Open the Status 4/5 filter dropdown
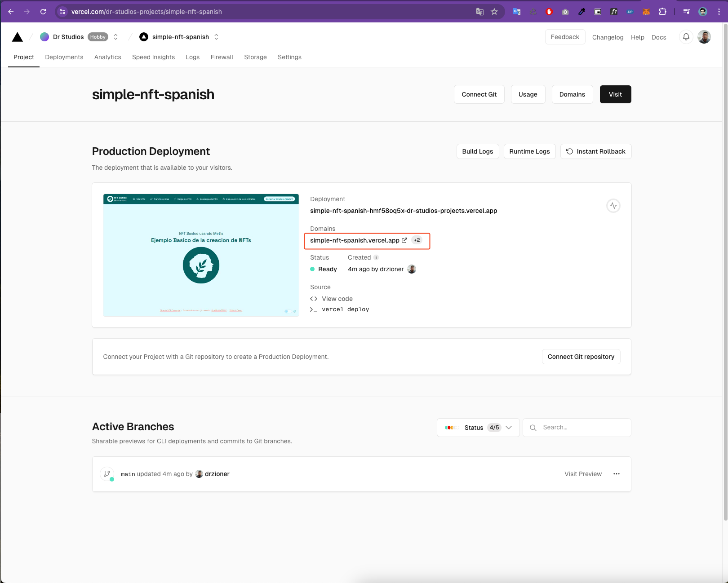This screenshot has height=583, width=728. 478,428
